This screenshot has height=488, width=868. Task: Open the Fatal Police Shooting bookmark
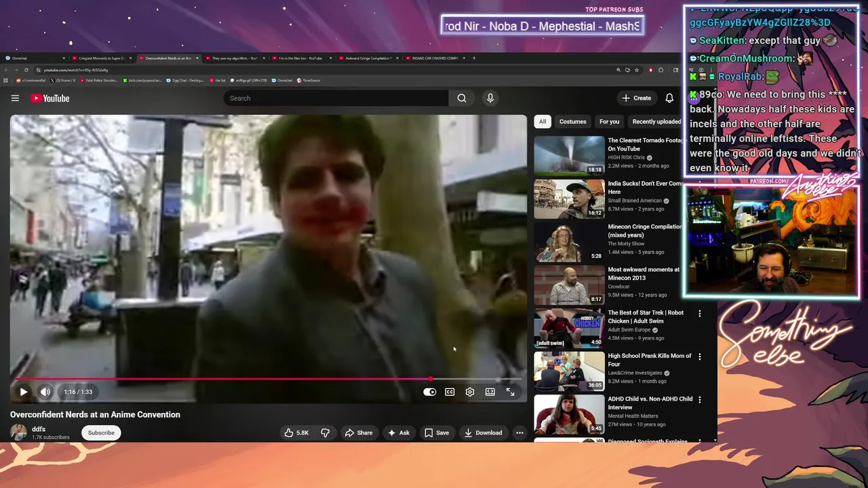(99, 80)
